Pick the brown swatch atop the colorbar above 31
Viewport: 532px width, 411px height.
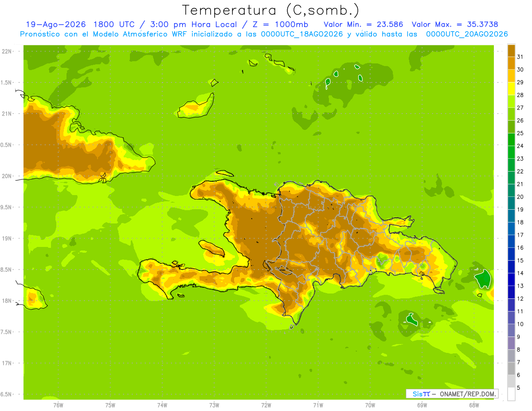click(511, 51)
